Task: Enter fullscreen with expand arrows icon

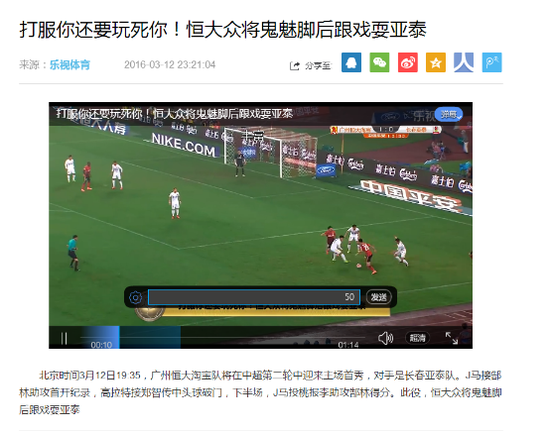Action: pos(451,338)
